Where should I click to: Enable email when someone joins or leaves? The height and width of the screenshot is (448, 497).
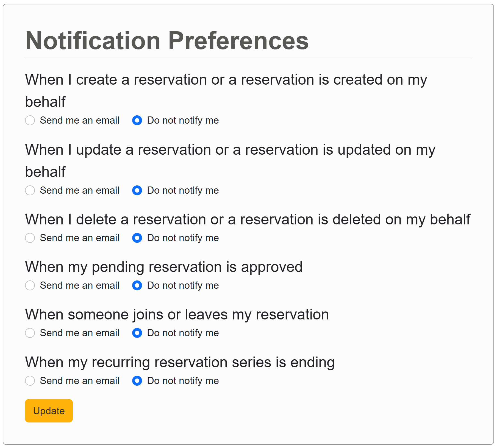click(30, 333)
